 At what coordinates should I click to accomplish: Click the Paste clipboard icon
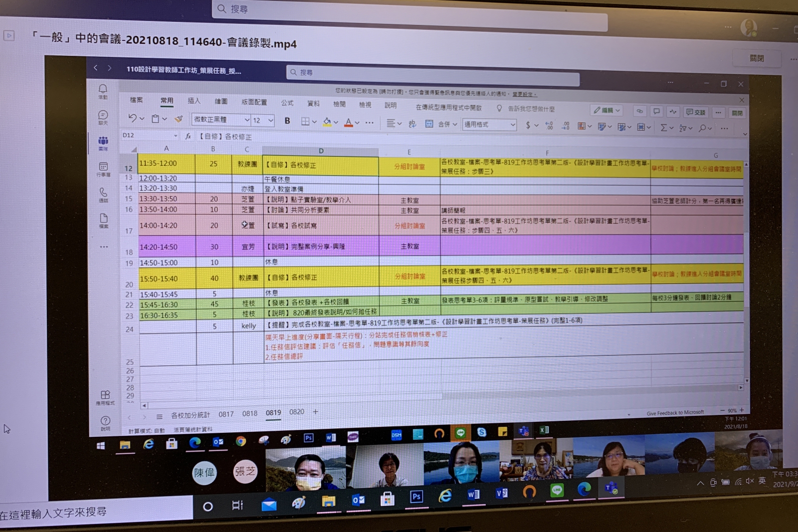coord(156,119)
